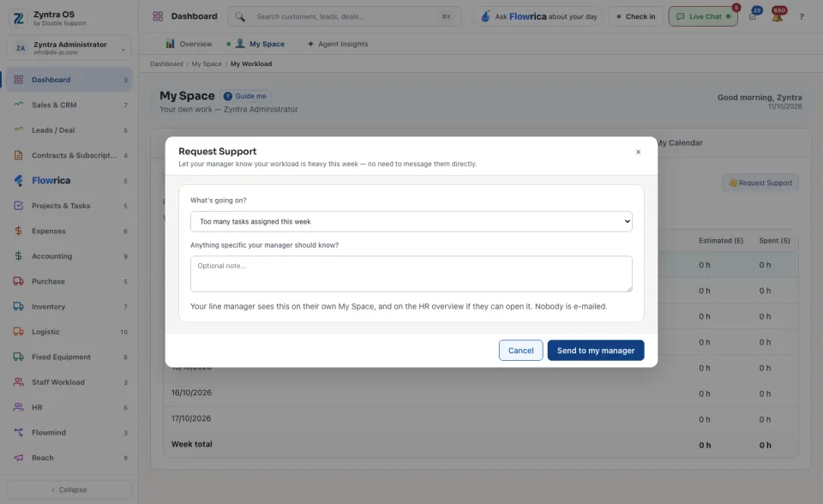Click the Week total label
Screen dimensions: 823x504
pos(192,444)
